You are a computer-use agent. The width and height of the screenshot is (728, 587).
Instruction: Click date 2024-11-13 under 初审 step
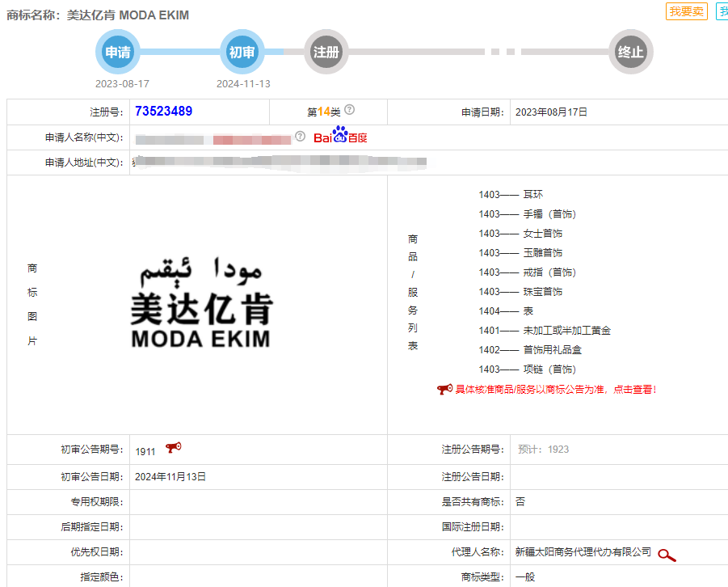[243, 83]
